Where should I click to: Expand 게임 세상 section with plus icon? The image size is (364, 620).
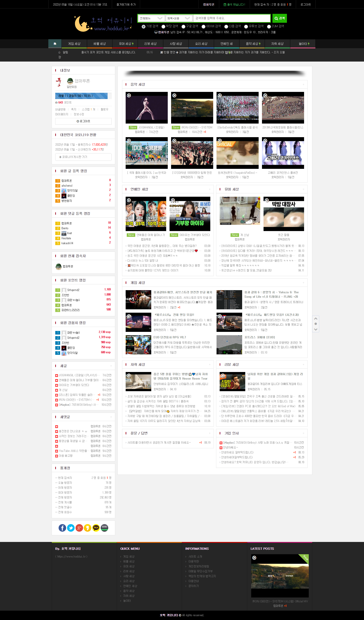pyautogui.click(x=304, y=283)
